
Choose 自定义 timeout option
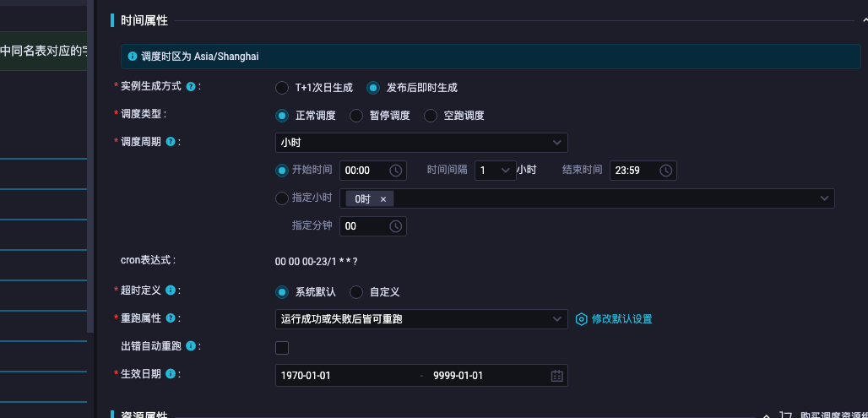356,292
